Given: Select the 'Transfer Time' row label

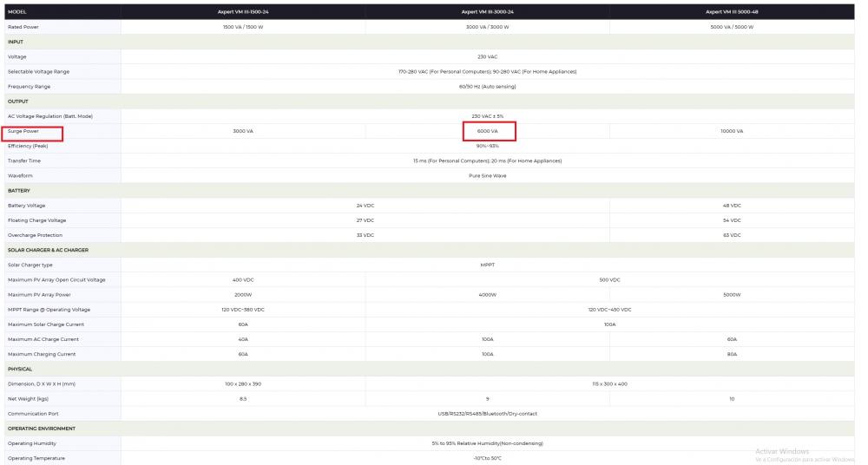Looking at the screenshot, I should click(23, 160).
